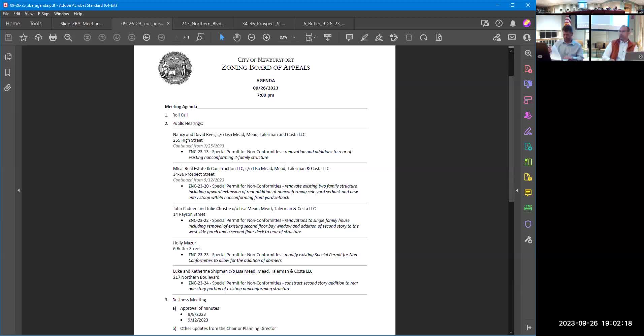This screenshot has width=644, height=336.
Task: Select the highlight text tool
Action: coord(364,37)
